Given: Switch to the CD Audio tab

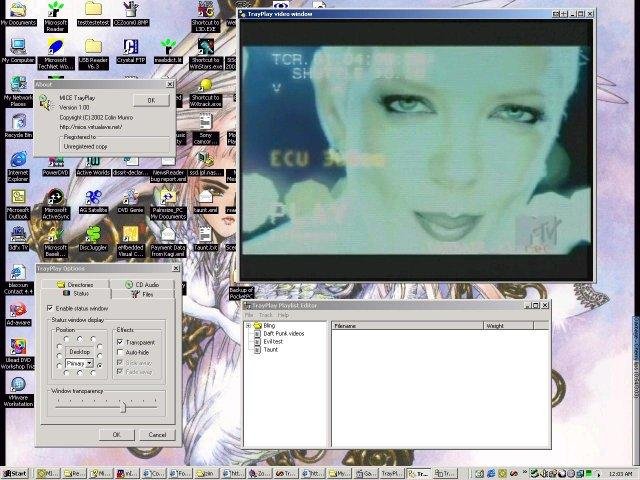Looking at the screenshot, I should click(x=142, y=284).
